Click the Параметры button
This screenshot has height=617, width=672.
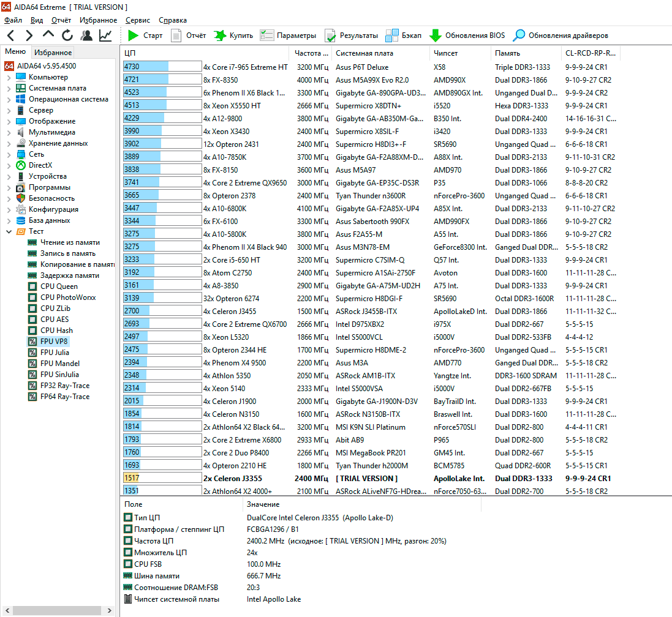[289, 36]
